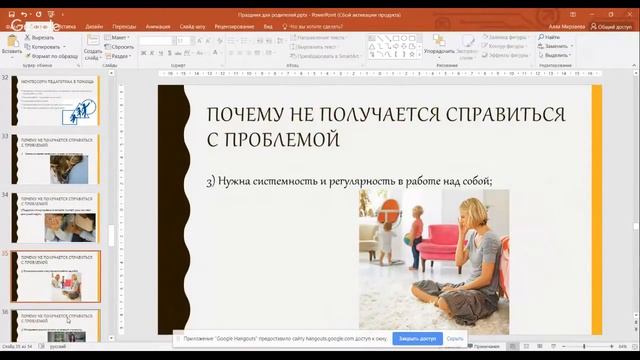Click the Закрыть доступ blue button
This screenshot has height=360, width=640.
click(418, 338)
